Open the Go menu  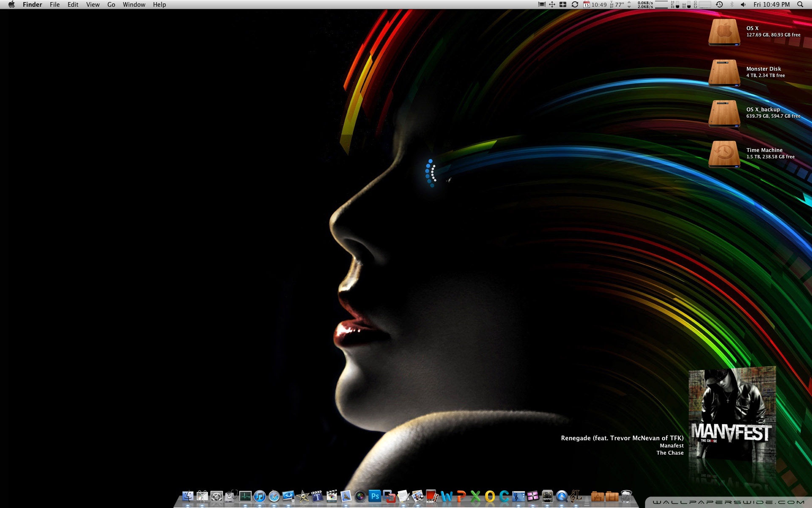111,5
